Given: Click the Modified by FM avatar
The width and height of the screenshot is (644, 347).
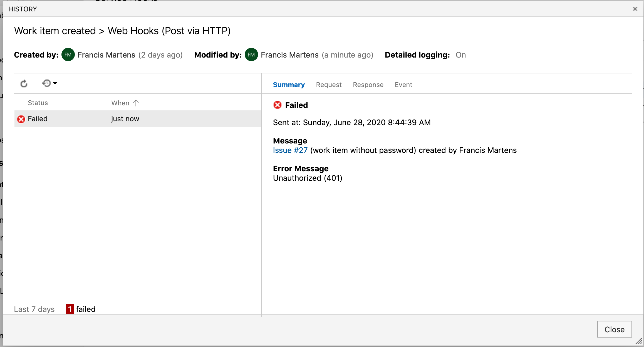Looking at the screenshot, I should pyautogui.click(x=251, y=55).
